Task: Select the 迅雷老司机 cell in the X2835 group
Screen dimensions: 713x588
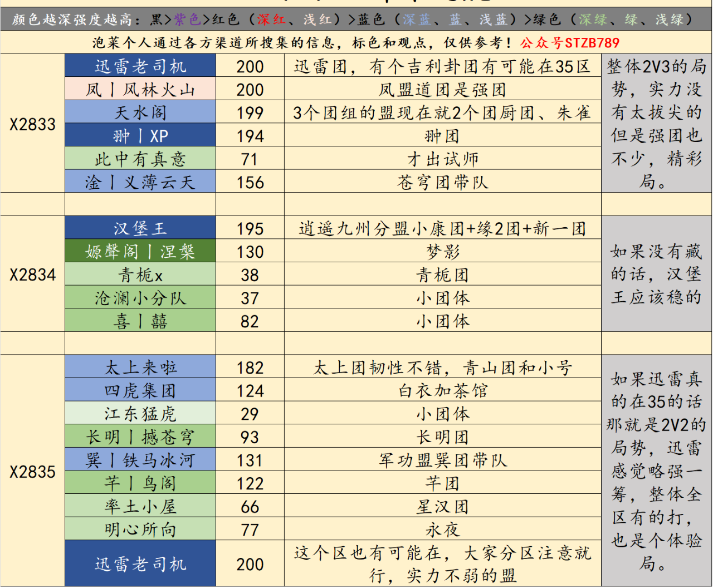Action: [x=140, y=563]
